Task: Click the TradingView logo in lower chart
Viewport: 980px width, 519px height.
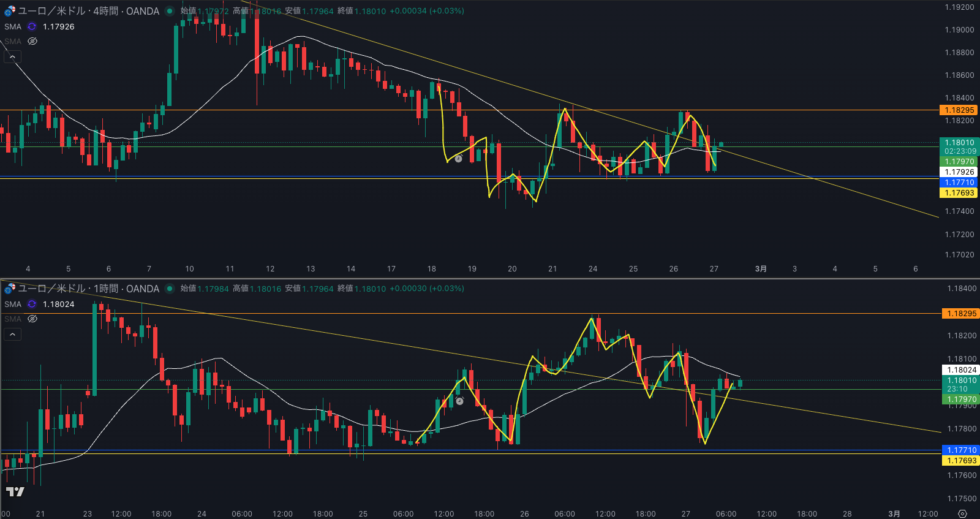Action: click(x=15, y=491)
